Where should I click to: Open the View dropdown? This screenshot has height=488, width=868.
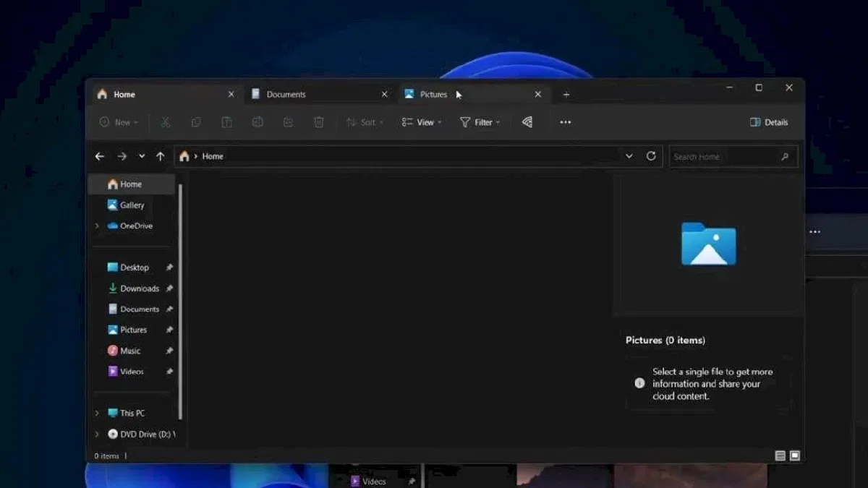[x=422, y=122]
